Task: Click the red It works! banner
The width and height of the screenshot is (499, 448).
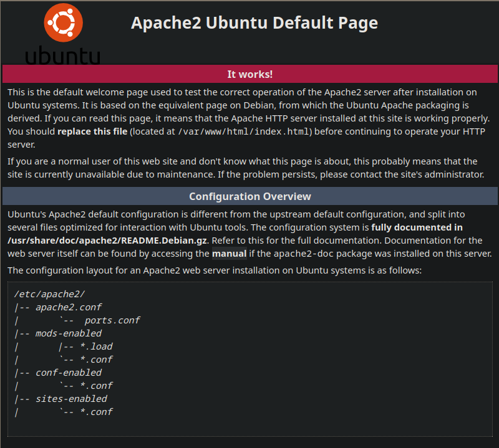Action: (249, 74)
